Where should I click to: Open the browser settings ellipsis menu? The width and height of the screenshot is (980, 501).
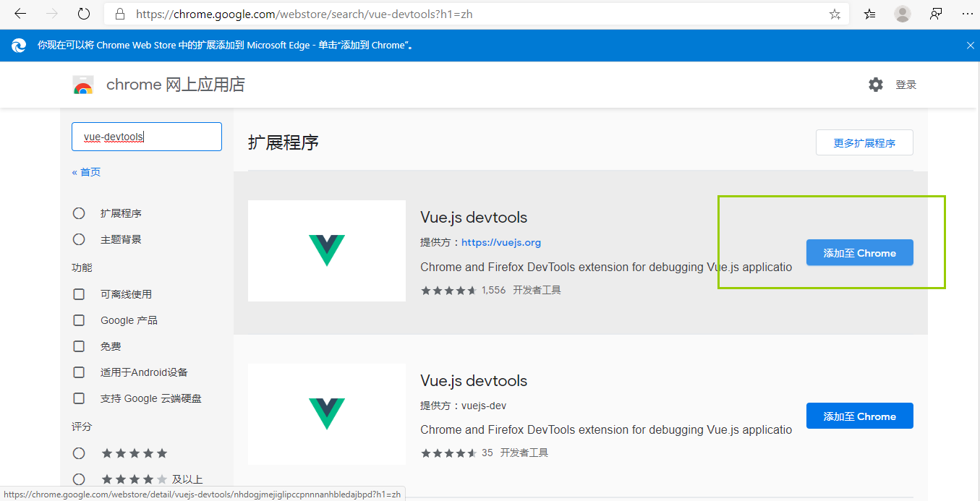[x=968, y=14]
